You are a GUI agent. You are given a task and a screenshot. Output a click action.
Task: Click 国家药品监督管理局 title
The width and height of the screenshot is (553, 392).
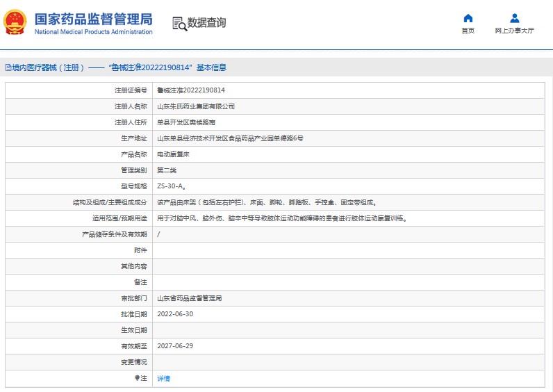[94, 19]
